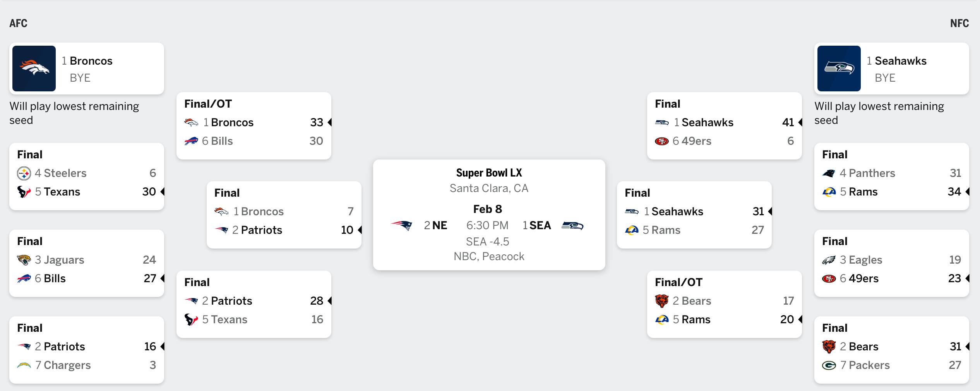Open the Super Bowl LX matchup title
Screen dimensions: 980x391
pos(489,173)
